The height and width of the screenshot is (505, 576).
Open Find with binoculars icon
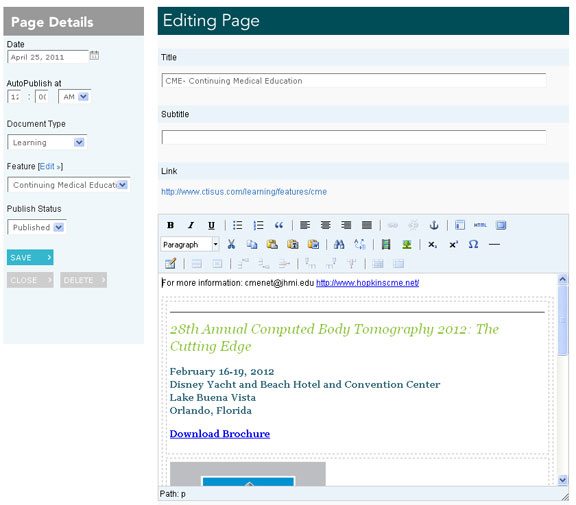pos(339,244)
